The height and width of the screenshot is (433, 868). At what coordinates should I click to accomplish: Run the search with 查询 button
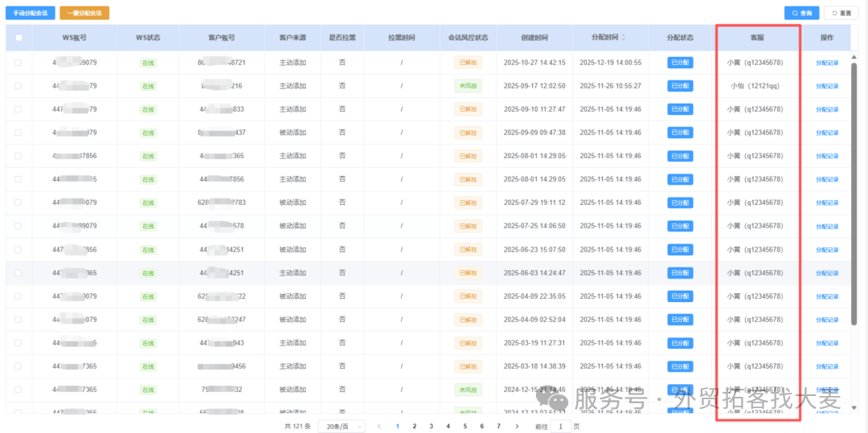pyautogui.click(x=801, y=13)
